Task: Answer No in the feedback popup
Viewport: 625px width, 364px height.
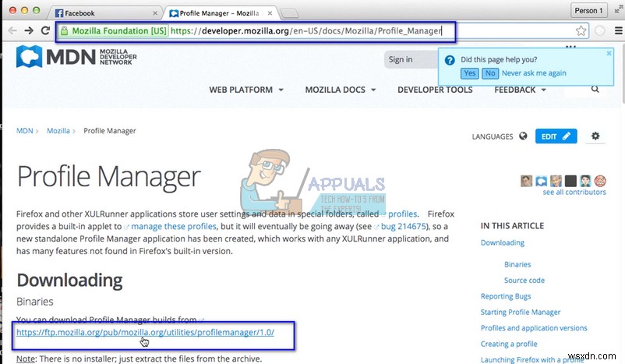Action: point(490,73)
